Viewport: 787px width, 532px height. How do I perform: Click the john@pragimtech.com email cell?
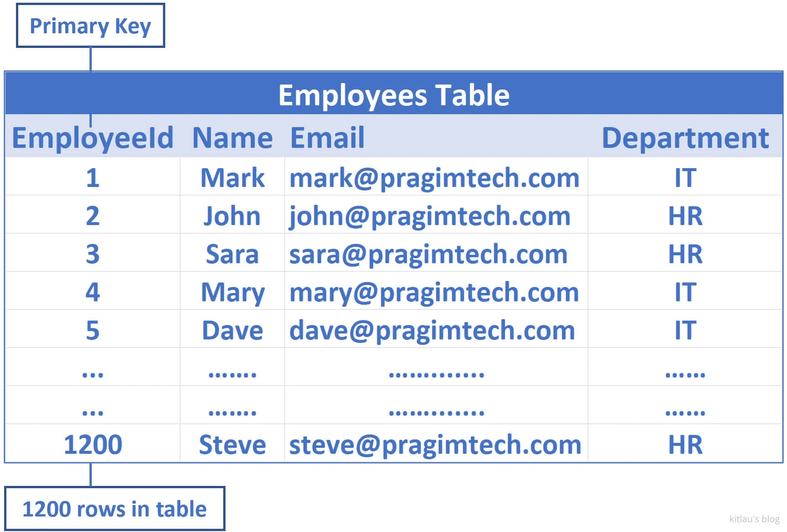[430, 216]
